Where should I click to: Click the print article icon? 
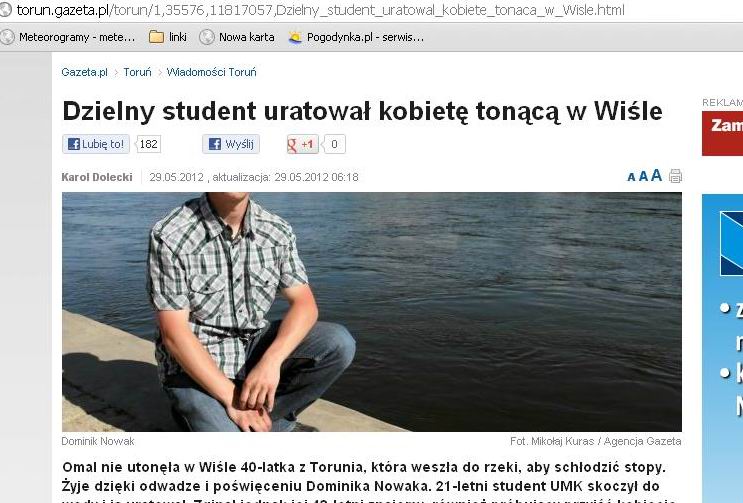click(675, 176)
